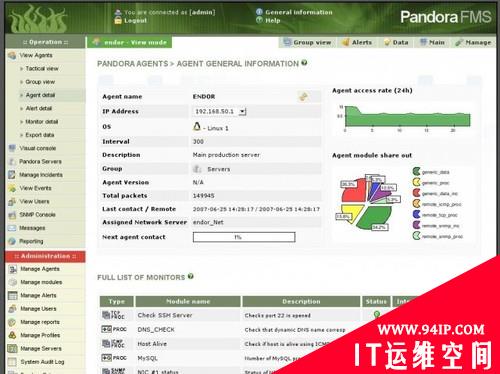
Task: Click the System Audit Log icon
Action: [12, 362]
